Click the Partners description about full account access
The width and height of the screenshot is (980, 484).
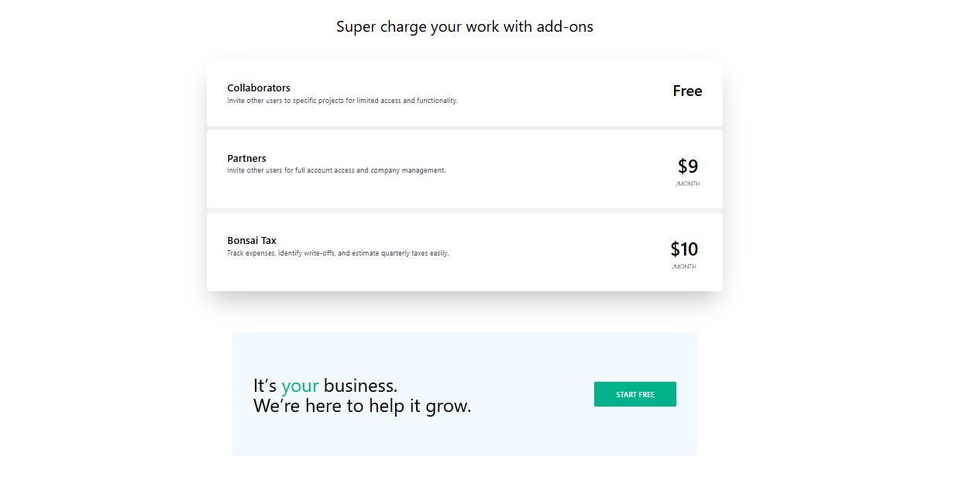(x=336, y=170)
